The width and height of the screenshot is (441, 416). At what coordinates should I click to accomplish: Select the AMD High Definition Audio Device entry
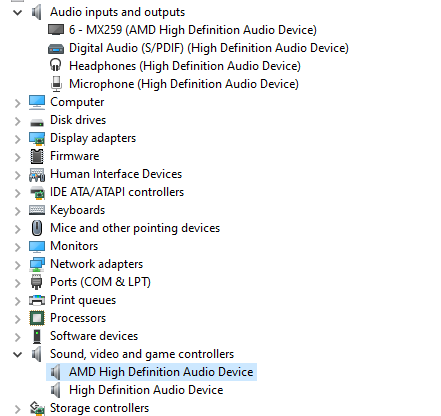pos(161,372)
